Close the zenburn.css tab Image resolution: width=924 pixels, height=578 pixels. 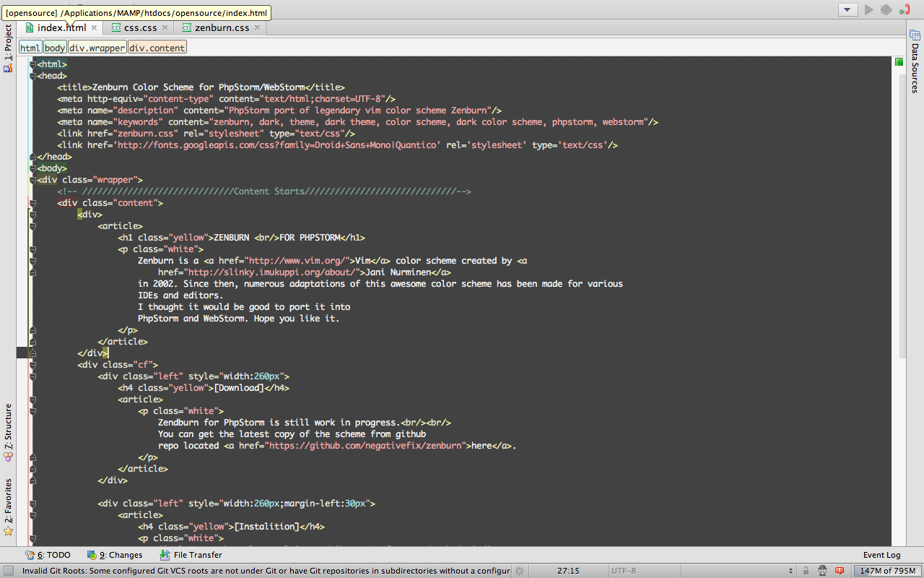click(x=256, y=27)
